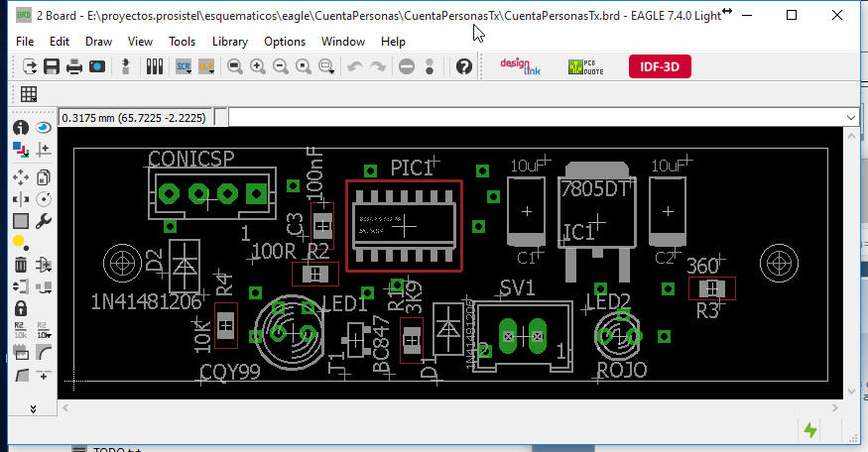Open the Edit menu
868x452 pixels.
[60, 42]
